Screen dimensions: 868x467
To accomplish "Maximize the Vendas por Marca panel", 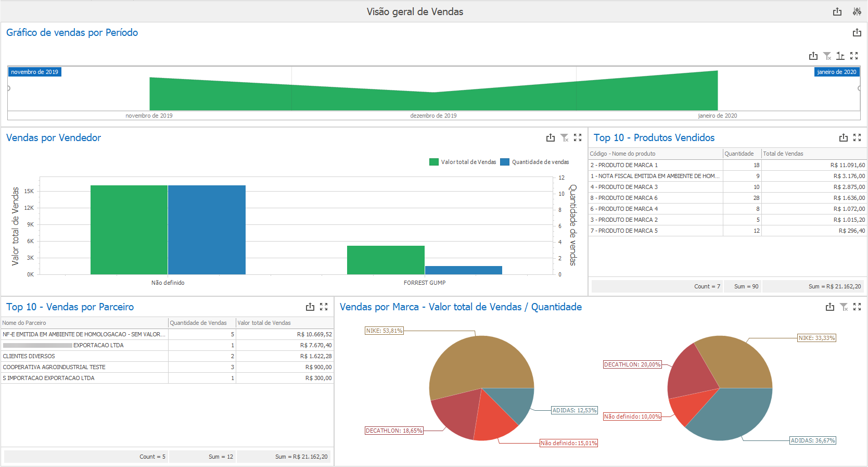I will tap(857, 307).
